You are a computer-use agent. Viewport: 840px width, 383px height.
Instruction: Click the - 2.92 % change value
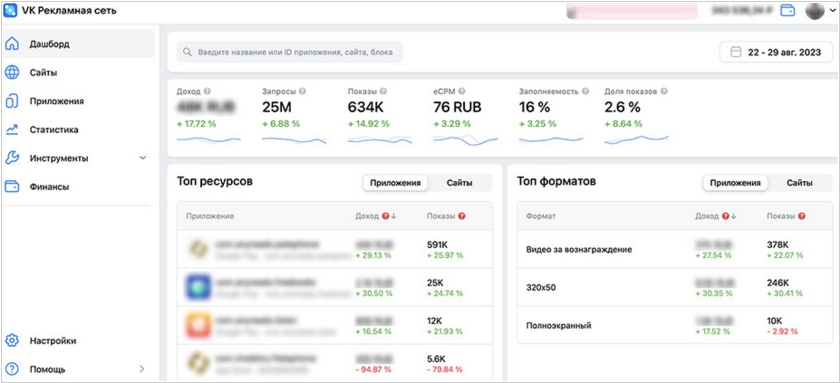(x=783, y=332)
